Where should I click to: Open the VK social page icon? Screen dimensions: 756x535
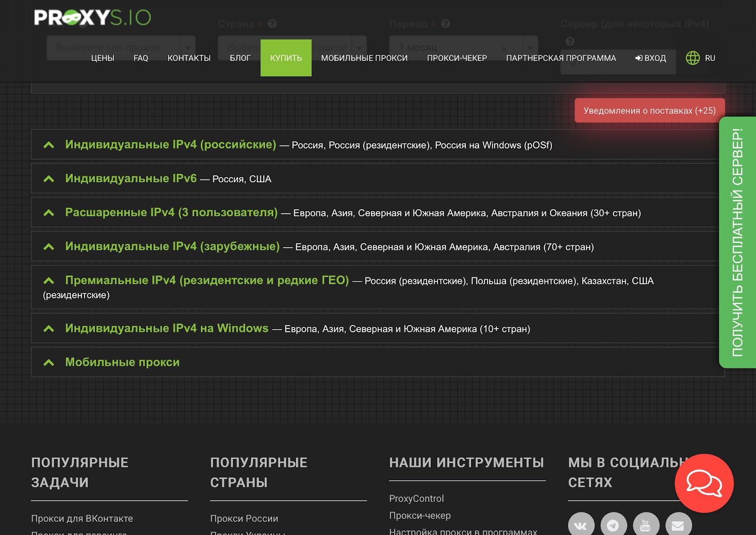[x=581, y=525]
